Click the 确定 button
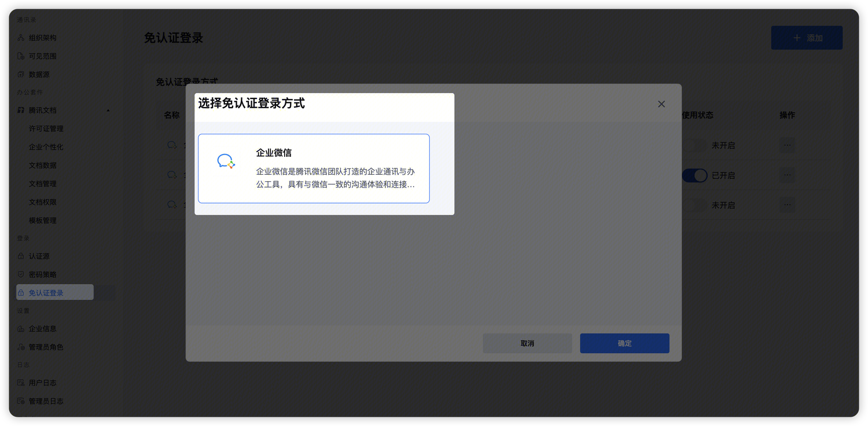This screenshot has height=426, width=868. (624, 343)
